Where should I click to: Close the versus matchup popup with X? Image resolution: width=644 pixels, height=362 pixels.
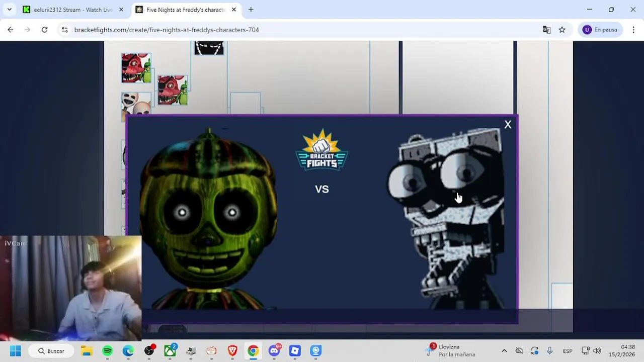coord(508,125)
